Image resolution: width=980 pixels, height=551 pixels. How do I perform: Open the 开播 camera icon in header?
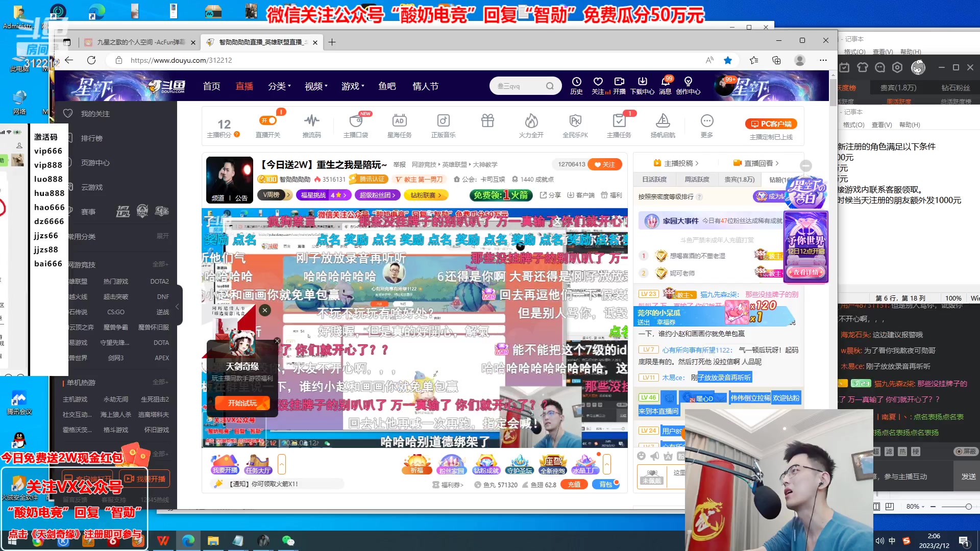[x=619, y=86]
